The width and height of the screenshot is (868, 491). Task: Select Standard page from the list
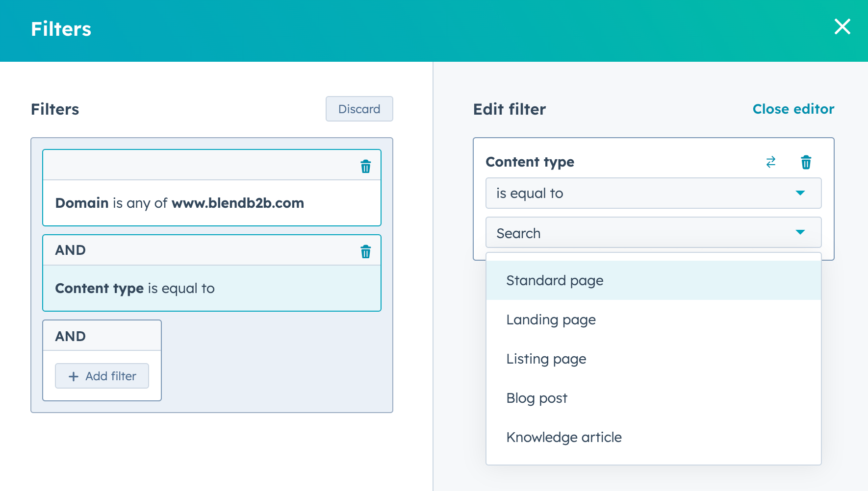555,280
